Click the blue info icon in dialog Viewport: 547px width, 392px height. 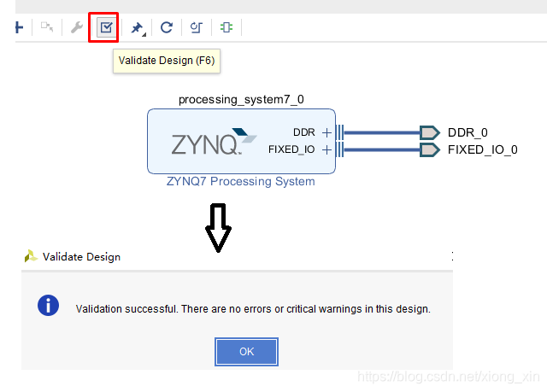(48, 305)
